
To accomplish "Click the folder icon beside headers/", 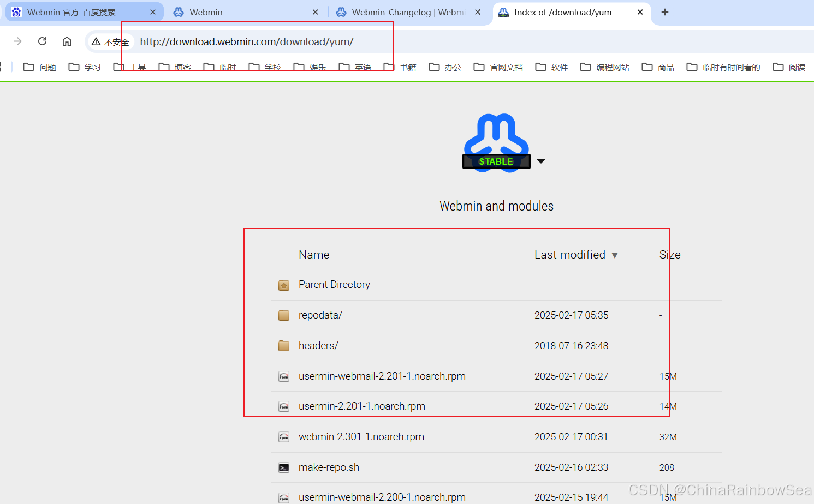I will (x=283, y=345).
